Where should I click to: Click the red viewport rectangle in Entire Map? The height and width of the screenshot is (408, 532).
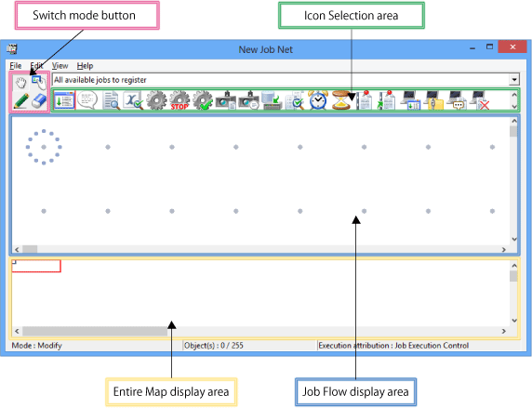(x=36, y=266)
